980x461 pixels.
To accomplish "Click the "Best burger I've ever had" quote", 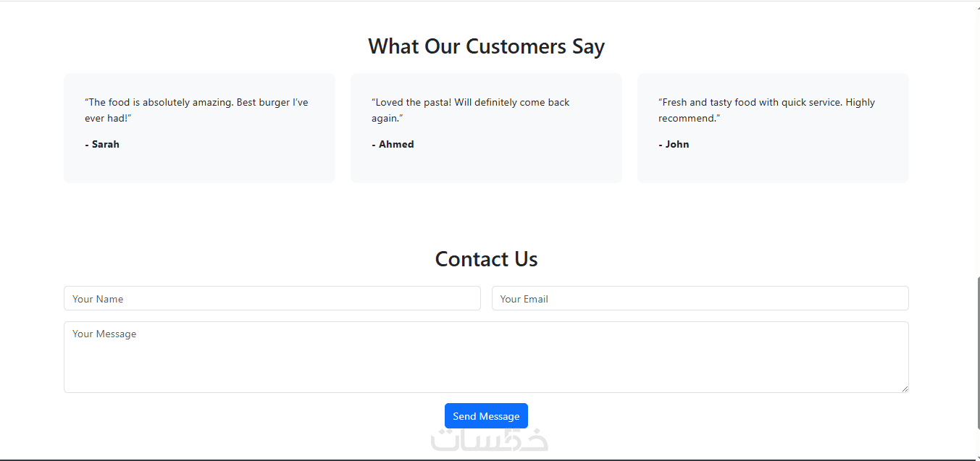I will click(x=196, y=110).
